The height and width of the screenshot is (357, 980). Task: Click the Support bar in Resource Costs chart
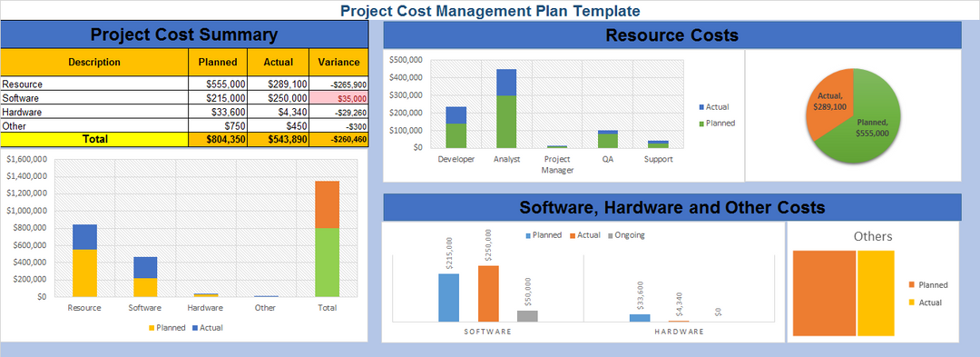point(658,144)
